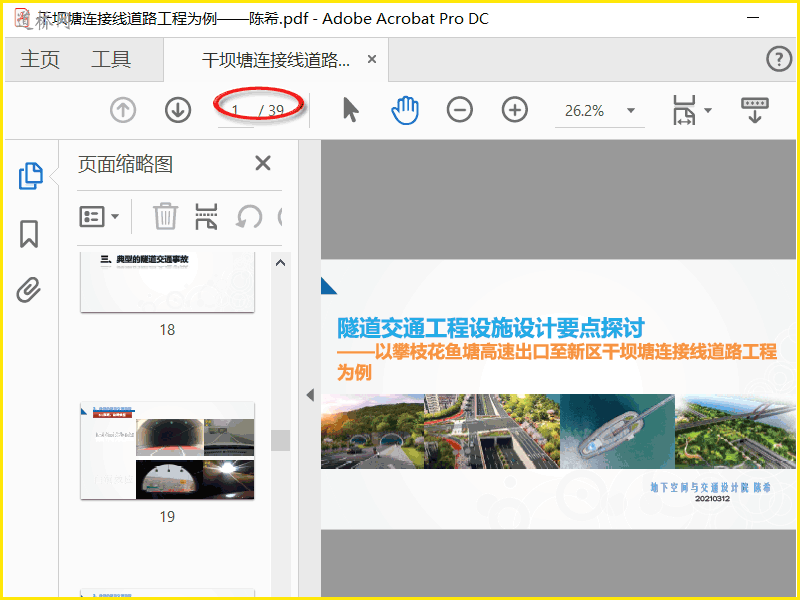Activate the selection arrow tool

(x=351, y=110)
